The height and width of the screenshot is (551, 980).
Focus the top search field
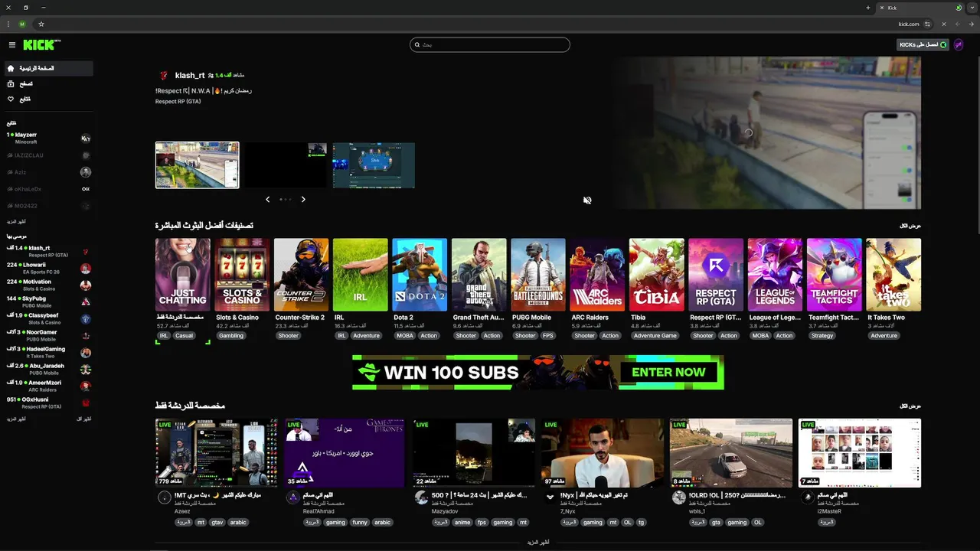click(490, 44)
